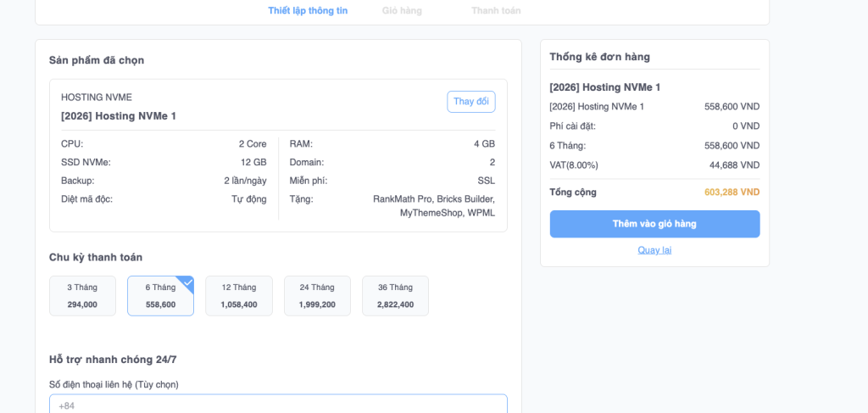Click the VAT(8.00%) line in summary
Screen dimensions: 868x413
[x=574, y=165]
